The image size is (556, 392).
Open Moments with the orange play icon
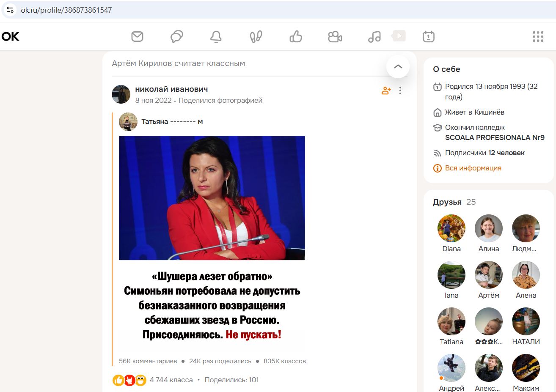[398, 36]
